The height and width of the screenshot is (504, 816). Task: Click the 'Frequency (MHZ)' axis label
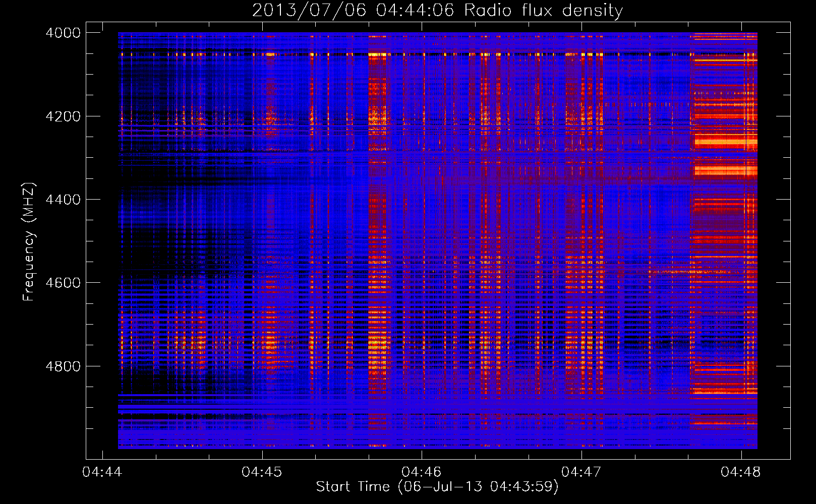[x=29, y=242]
